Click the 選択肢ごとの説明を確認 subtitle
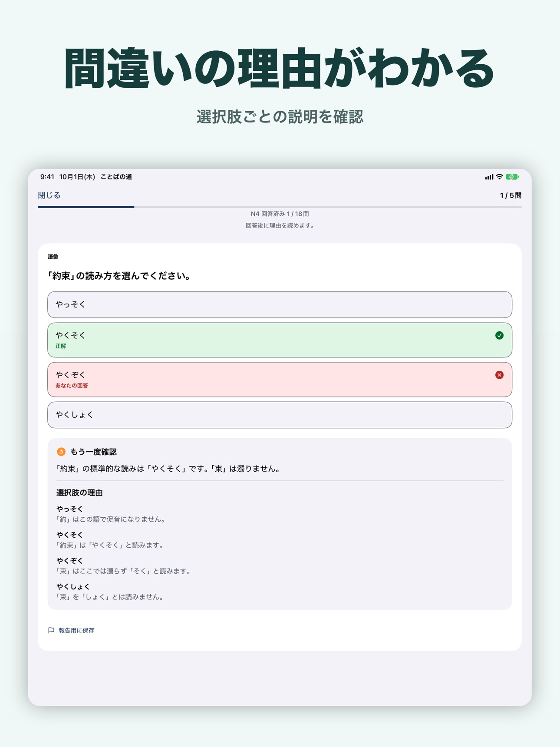This screenshot has width=560, height=747. (280, 116)
